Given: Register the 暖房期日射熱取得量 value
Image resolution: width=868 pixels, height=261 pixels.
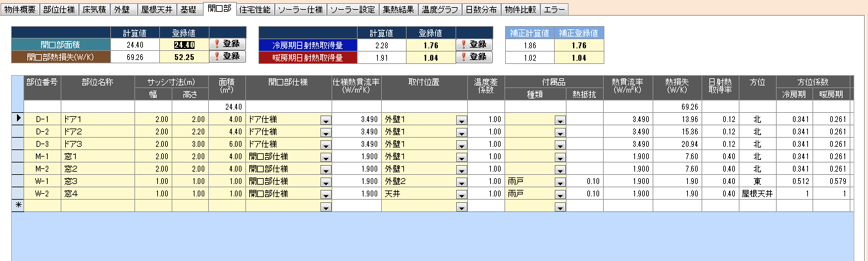Looking at the screenshot, I should point(474,57).
